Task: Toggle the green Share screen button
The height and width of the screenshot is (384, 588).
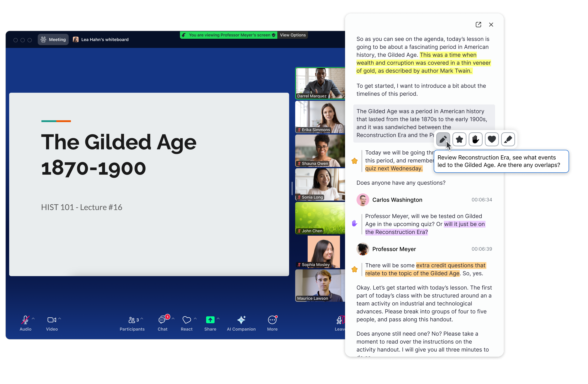Action: [x=210, y=323]
